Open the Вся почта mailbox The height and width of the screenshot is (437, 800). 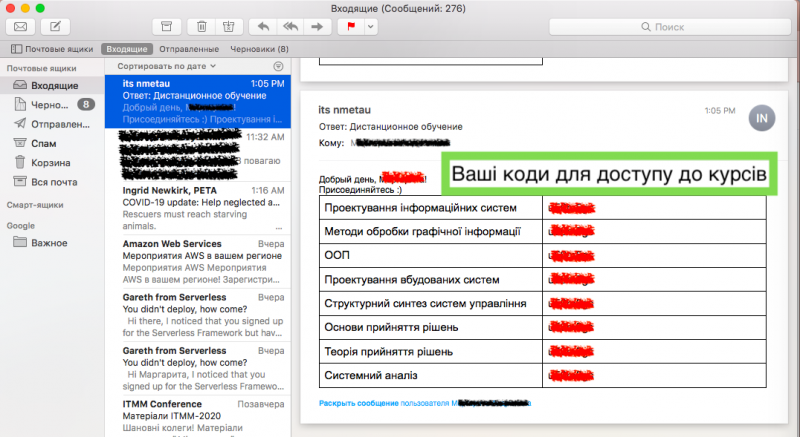[52, 182]
